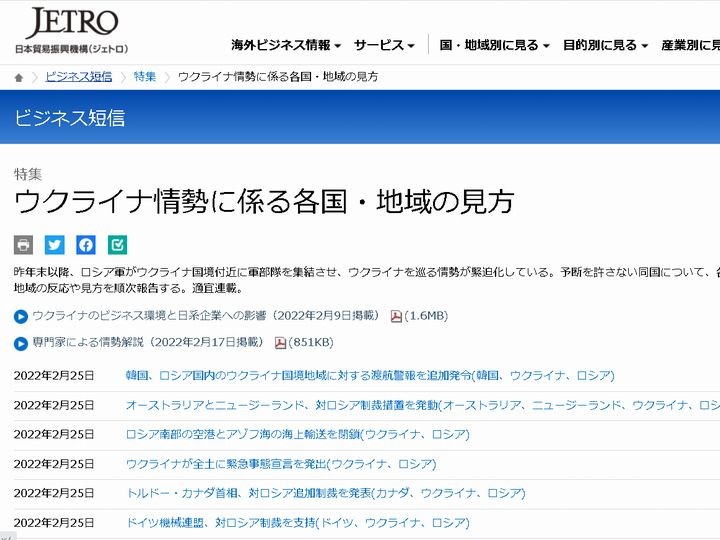Click the home icon in breadcrumb
Viewport: 720px width, 540px height.
[x=19, y=77]
